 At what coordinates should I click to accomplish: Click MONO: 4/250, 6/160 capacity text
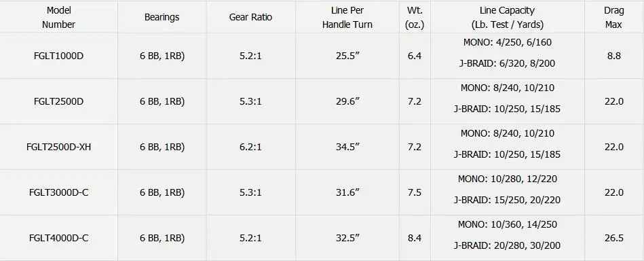click(x=507, y=42)
